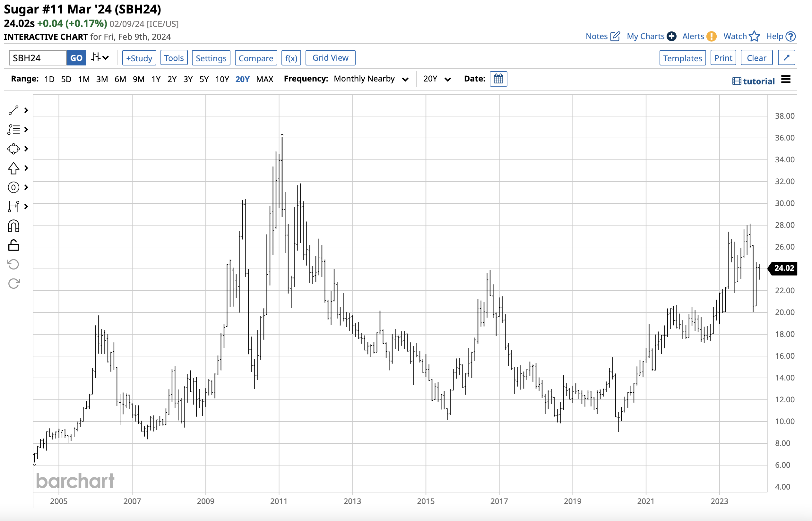812x521 pixels.
Task: Select the 6M range
Action: (x=120, y=79)
